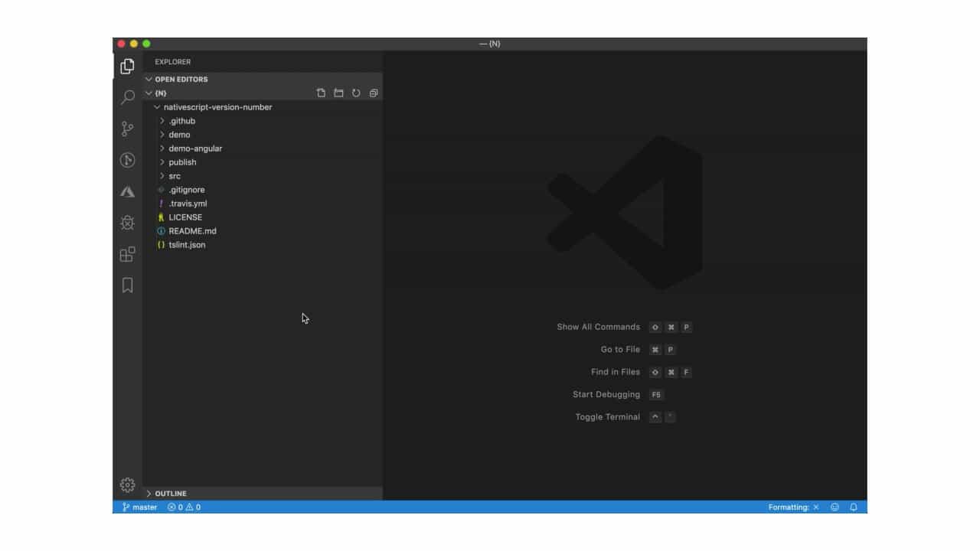
Task: Open the Debug view bug icon
Action: click(127, 223)
